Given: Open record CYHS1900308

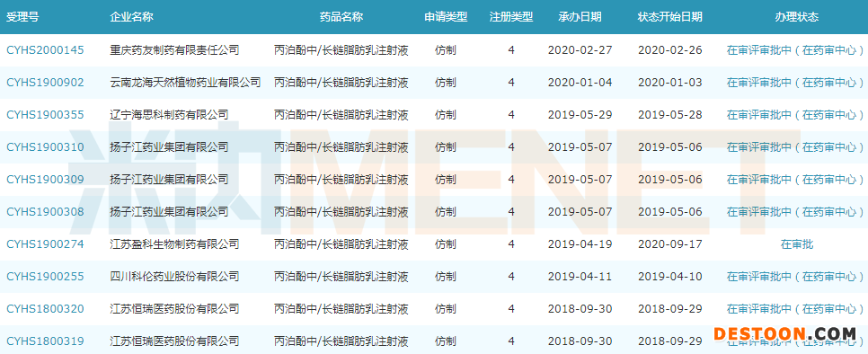Looking at the screenshot, I should click(x=46, y=212).
